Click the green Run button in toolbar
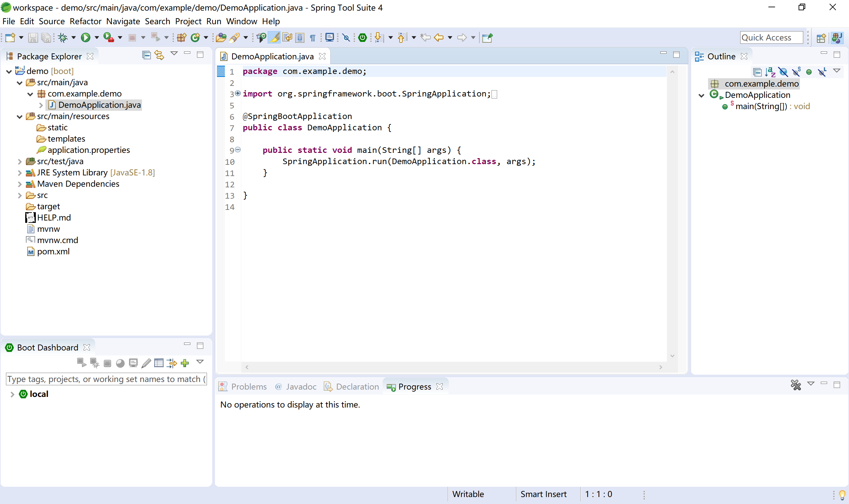 [x=86, y=37]
